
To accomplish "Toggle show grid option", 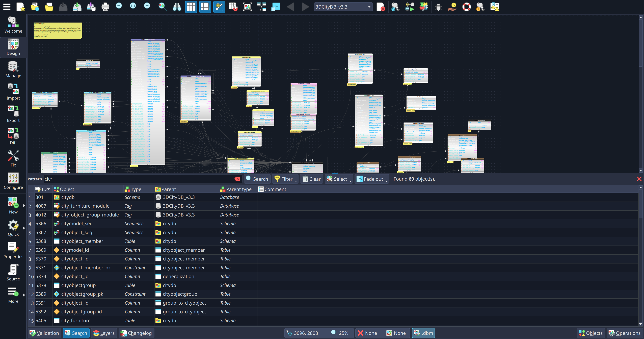I will click(191, 7).
